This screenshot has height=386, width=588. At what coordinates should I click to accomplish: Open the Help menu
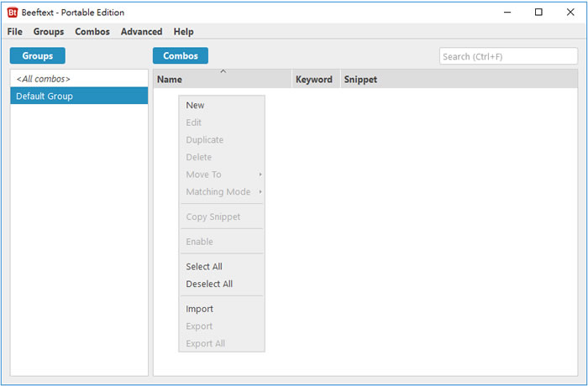tap(183, 32)
